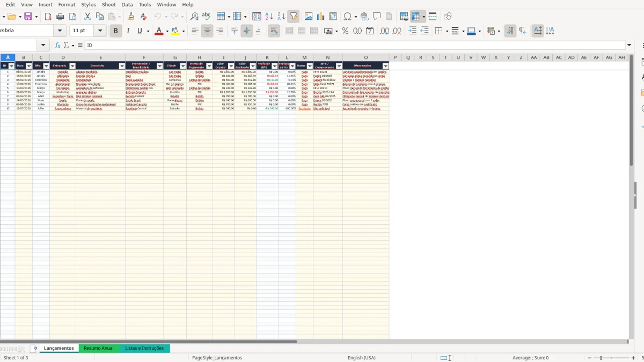
Task: Open the Status column filter dropdown
Action: point(309,66)
